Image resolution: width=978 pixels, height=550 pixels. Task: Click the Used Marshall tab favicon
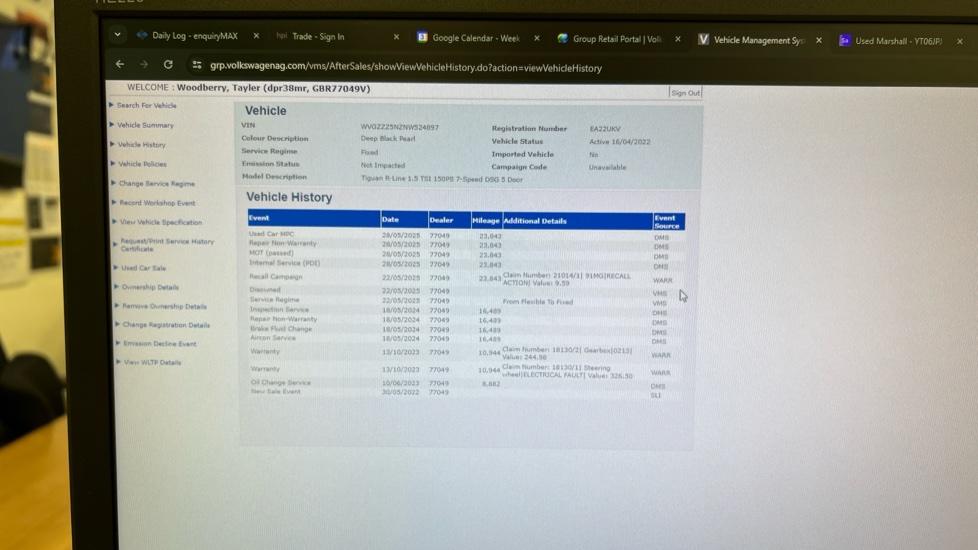tap(845, 41)
